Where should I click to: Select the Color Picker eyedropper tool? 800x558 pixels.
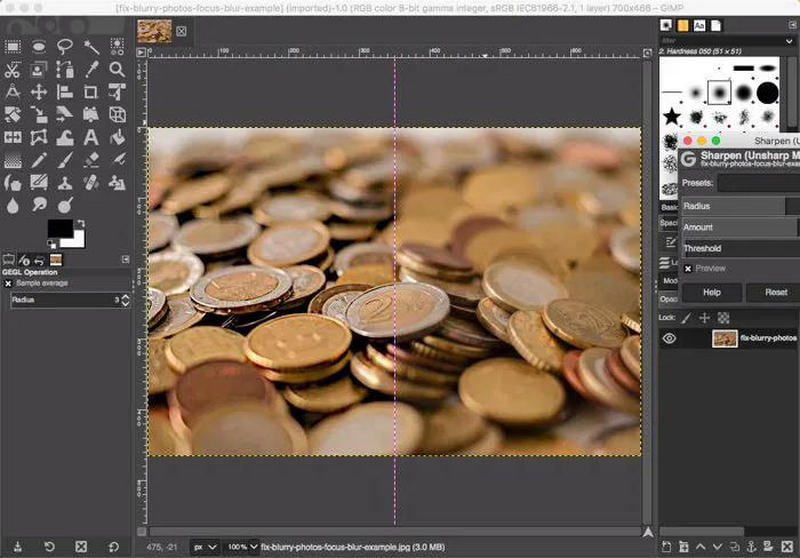click(x=91, y=69)
